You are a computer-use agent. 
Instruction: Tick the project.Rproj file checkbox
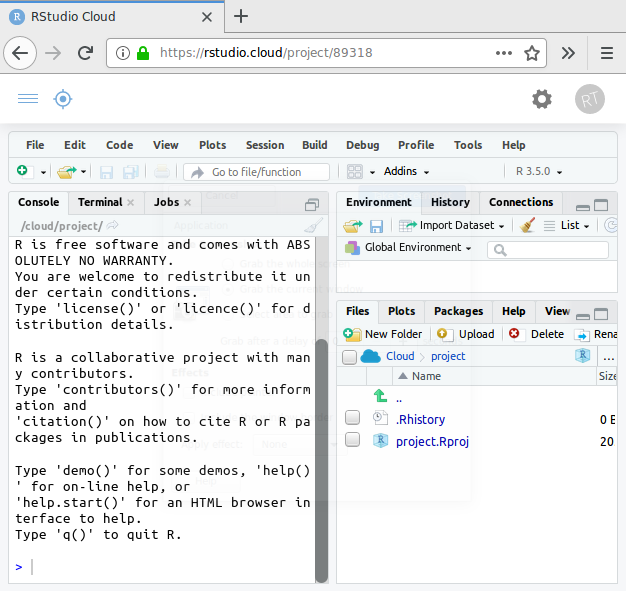click(352, 439)
